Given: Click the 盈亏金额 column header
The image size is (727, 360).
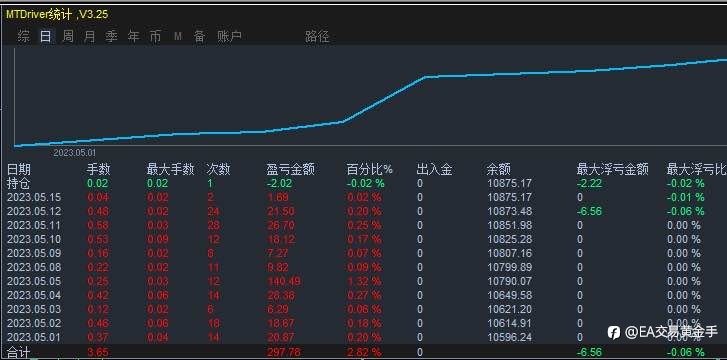Looking at the screenshot, I should tap(291, 169).
